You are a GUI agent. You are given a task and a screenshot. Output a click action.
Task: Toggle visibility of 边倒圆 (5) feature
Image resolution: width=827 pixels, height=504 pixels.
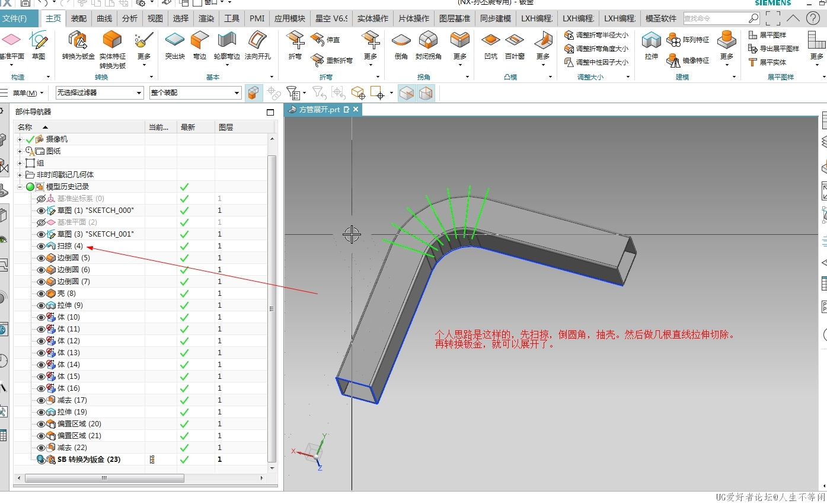pos(41,258)
